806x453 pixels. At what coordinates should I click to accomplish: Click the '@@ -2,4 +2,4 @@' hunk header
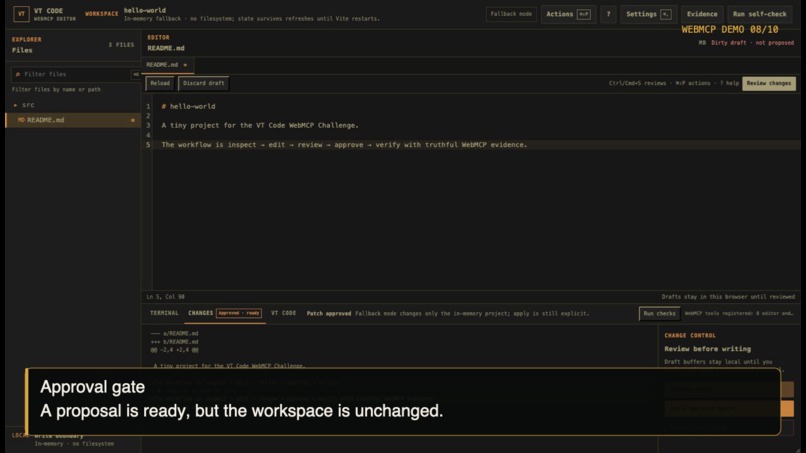pyautogui.click(x=174, y=350)
